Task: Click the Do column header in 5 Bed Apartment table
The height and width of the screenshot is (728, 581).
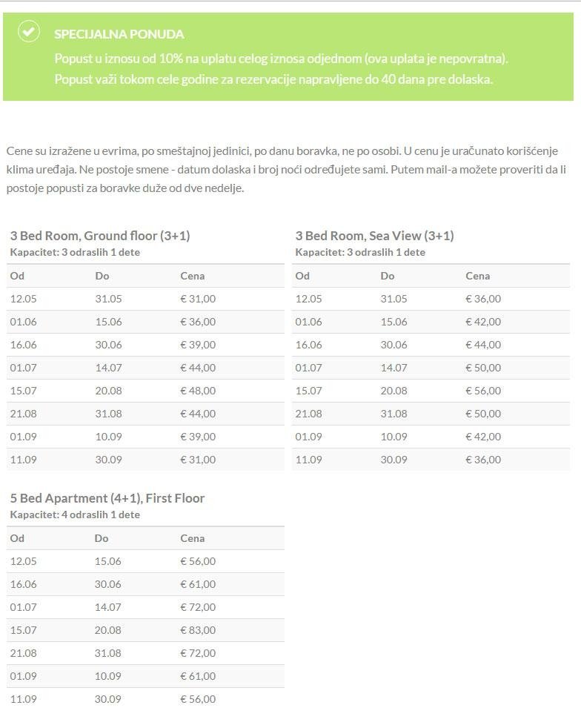Action: (x=102, y=538)
